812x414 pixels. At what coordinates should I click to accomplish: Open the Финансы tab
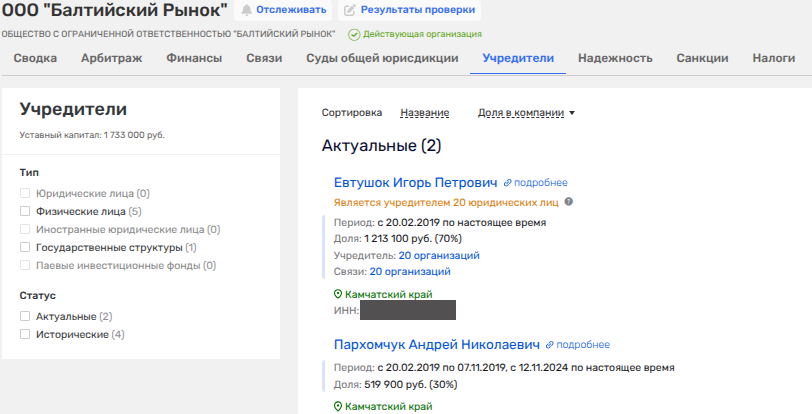click(x=194, y=58)
